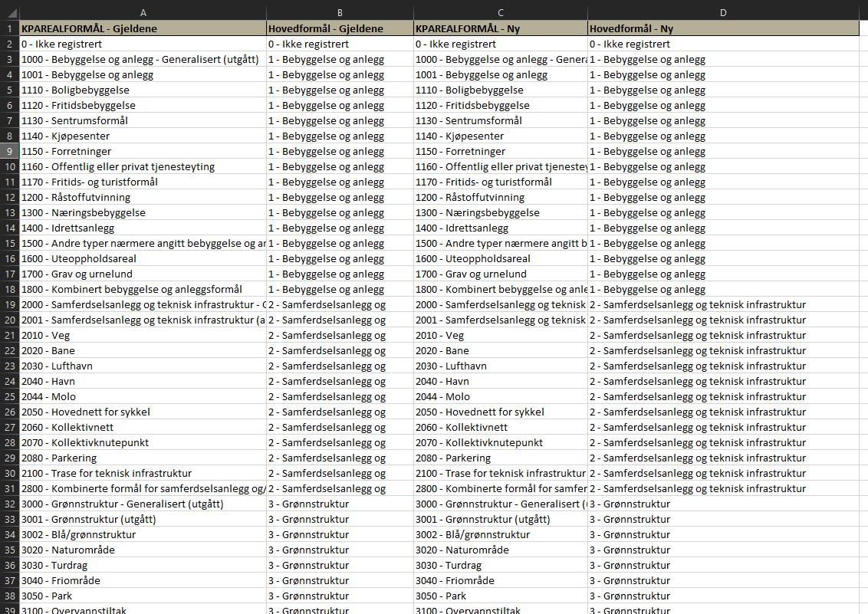Screen dimensions: 868x614
Task: Click '1000 - Bebyggelse og anlegg - Generalisert (utgått)' in column A
Action: [143, 59]
